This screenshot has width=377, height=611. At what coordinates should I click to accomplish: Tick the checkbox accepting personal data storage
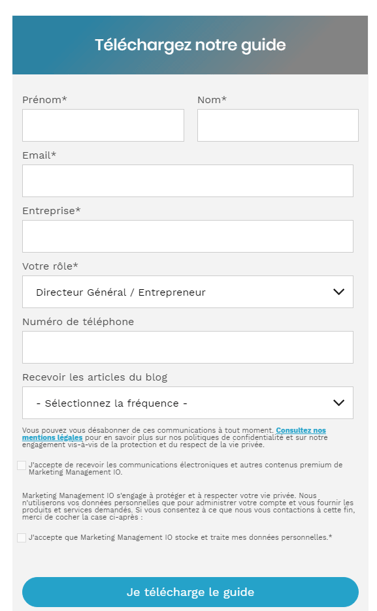(21, 538)
